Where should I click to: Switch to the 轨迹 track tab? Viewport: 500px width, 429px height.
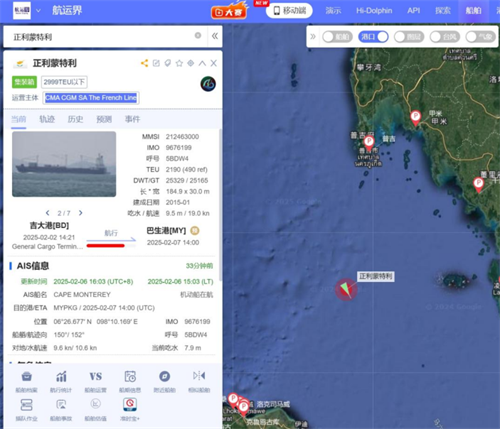pos(47,119)
